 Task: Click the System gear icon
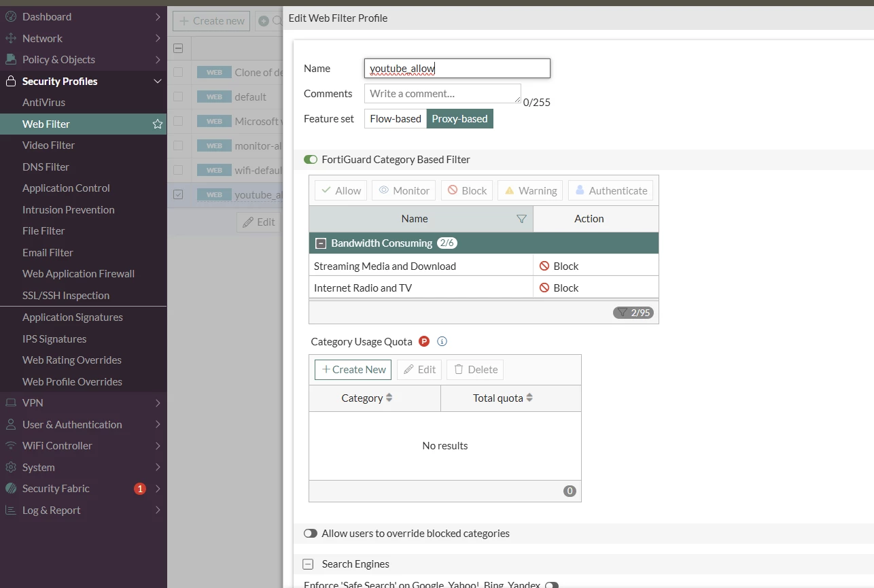(10, 467)
